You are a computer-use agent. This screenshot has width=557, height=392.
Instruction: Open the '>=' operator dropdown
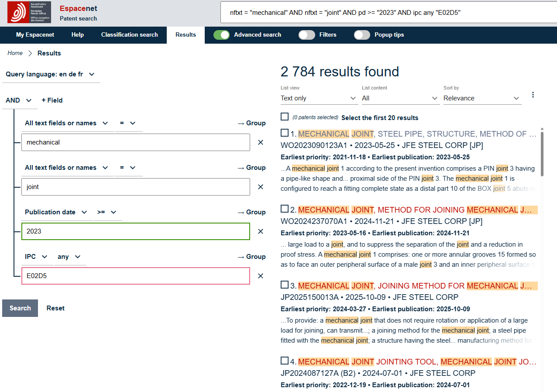click(x=107, y=212)
